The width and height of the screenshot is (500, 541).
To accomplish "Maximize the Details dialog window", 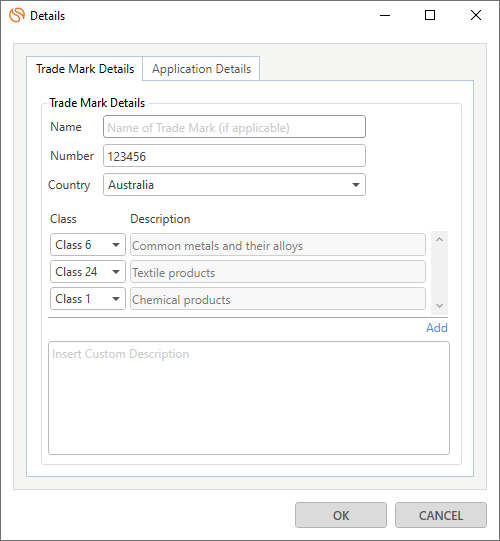I will (430, 15).
